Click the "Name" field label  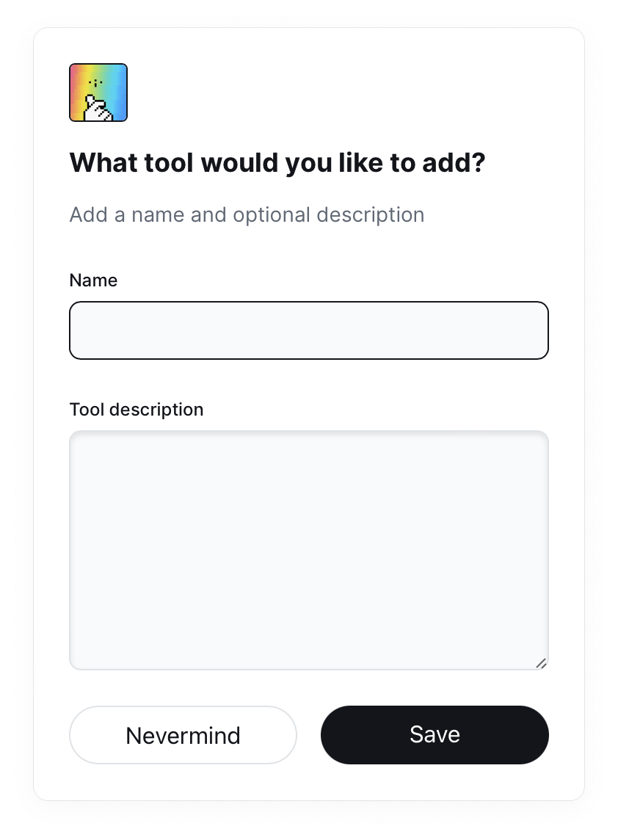[93, 280]
